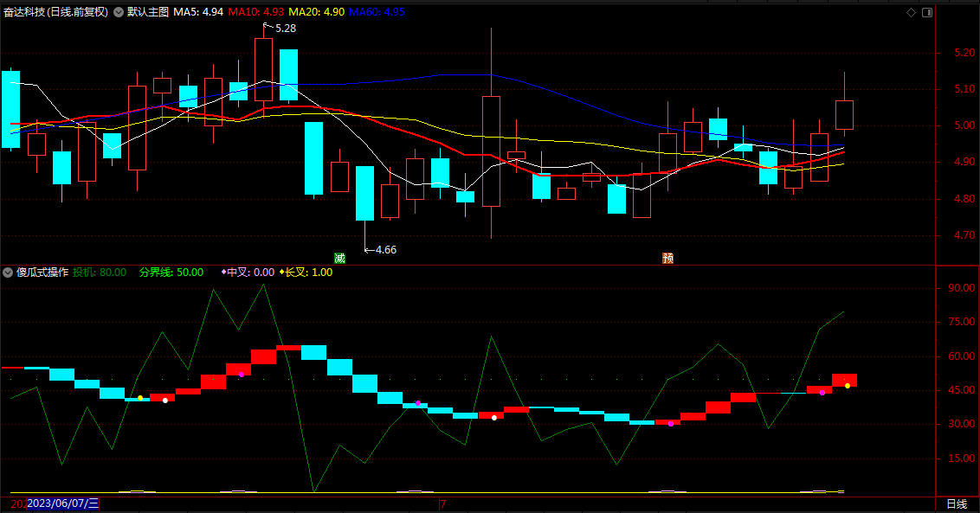Click the 4.70 price axis label

coord(964,235)
